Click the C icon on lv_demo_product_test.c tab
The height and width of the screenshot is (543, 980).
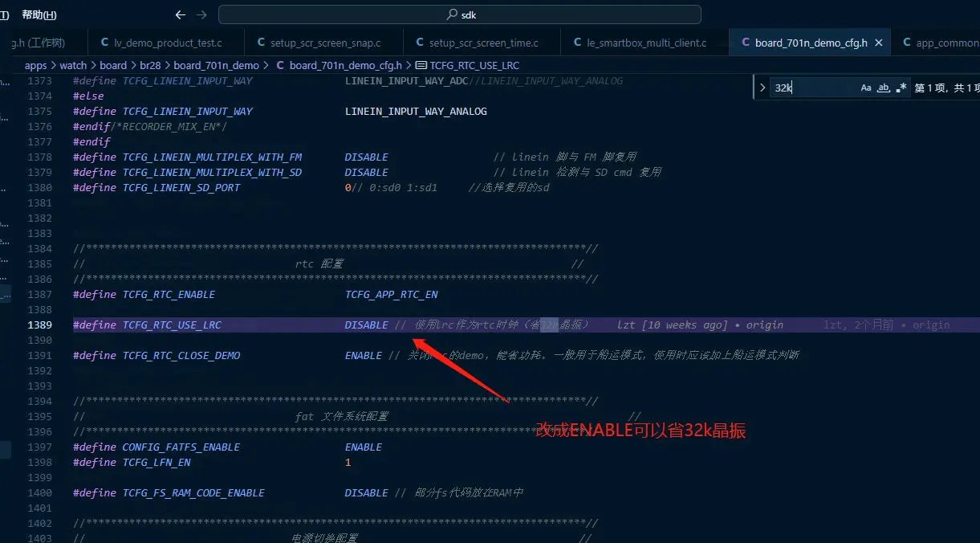tap(104, 43)
